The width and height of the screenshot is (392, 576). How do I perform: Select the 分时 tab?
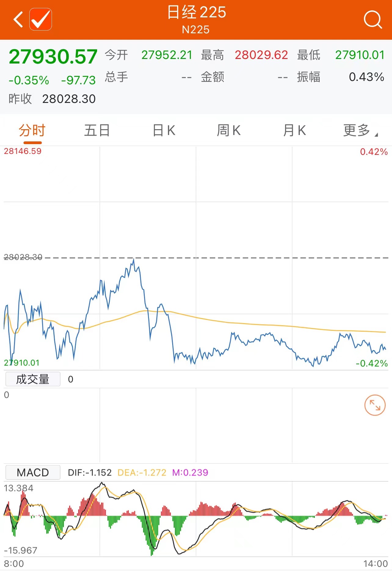pos(32,131)
